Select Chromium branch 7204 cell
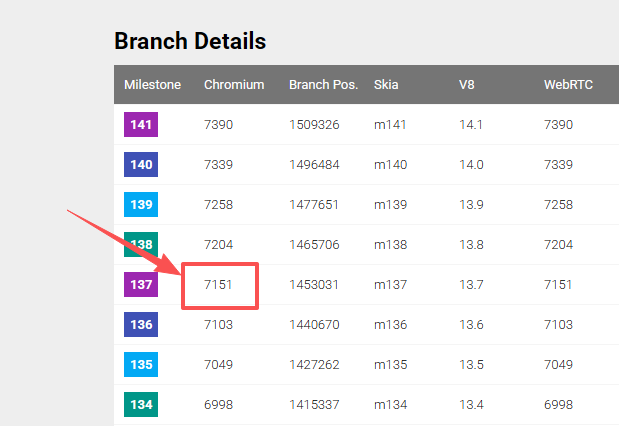Viewport: 619px width, 426px height. coord(218,245)
